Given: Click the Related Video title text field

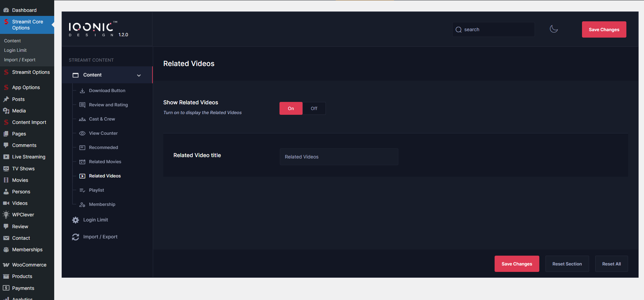Looking at the screenshot, I should [339, 157].
